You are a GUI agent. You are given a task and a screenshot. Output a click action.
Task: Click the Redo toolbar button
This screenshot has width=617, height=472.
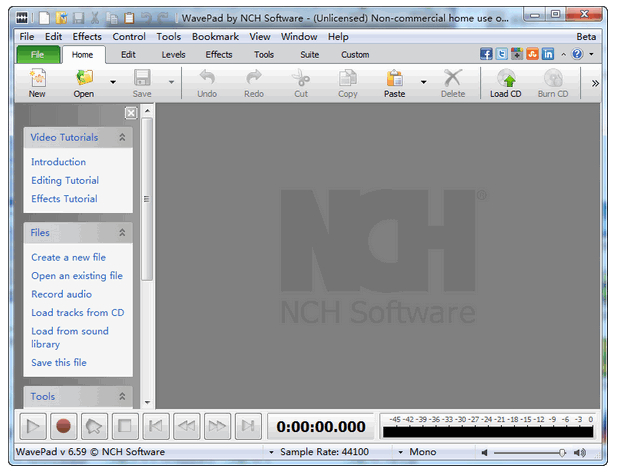coord(254,83)
